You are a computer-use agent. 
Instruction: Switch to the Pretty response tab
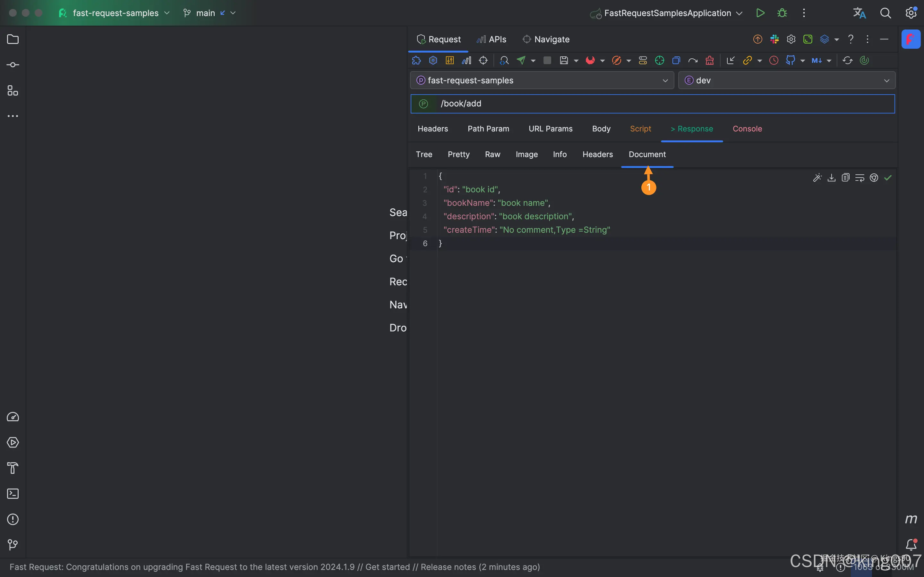pos(458,154)
